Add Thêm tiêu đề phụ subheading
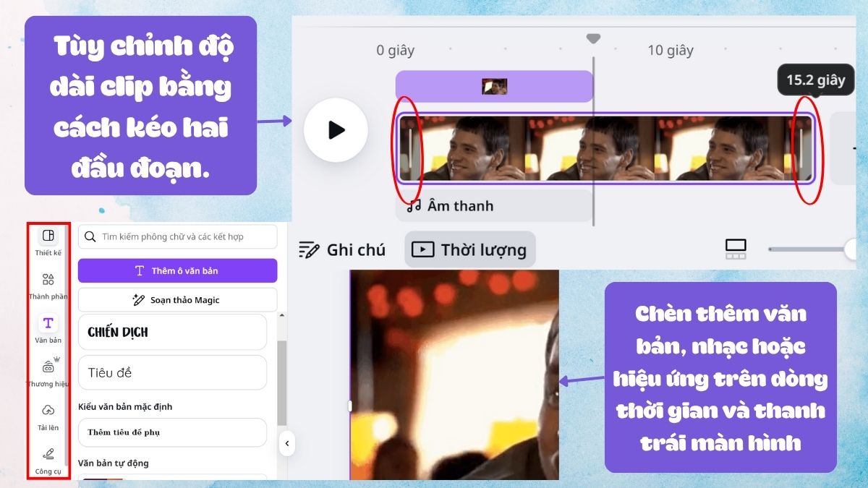Screen dimensions: 868x488 click(173, 432)
